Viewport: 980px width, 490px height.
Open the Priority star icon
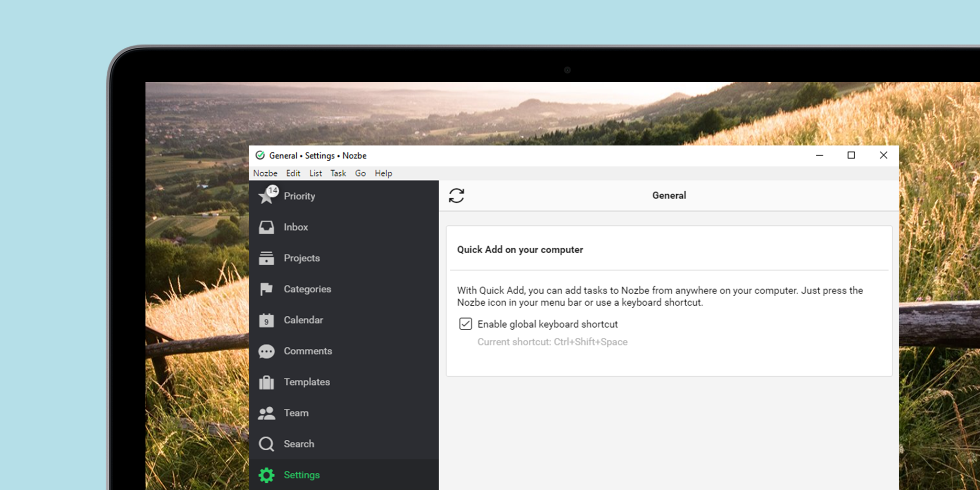pyautogui.click(x=266, y=197)
